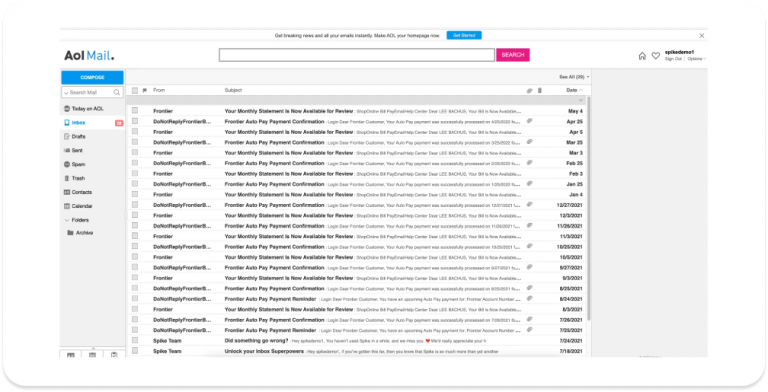The image size is (768, 392).
Task: Check the 7/18/2021 Spike Team email checkbox
Action: [135, 351]
